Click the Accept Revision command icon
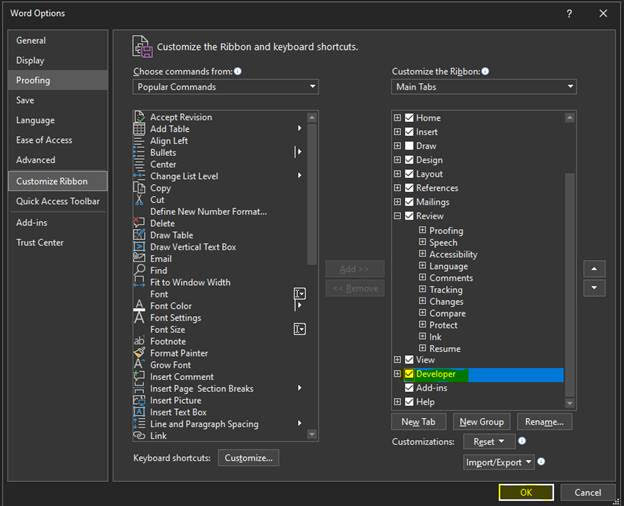This screenshot has width=624, height=506. click(139, 117)
